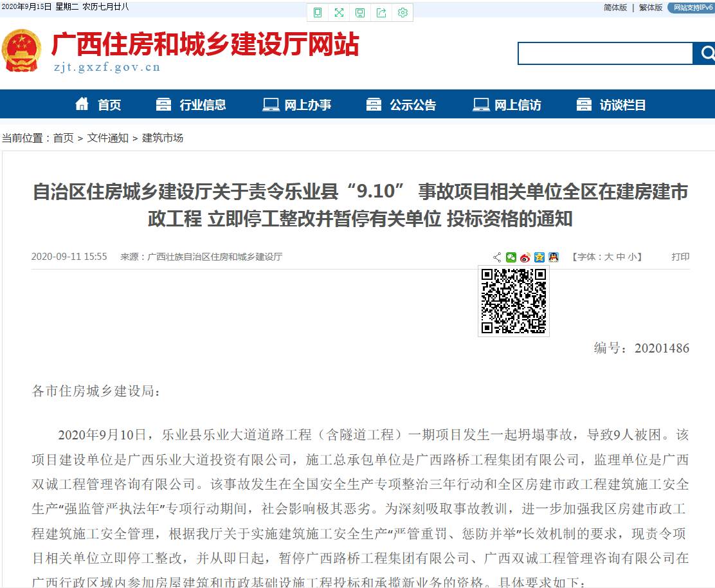Go to 首页 in breadcrumb

click(64, 138)
